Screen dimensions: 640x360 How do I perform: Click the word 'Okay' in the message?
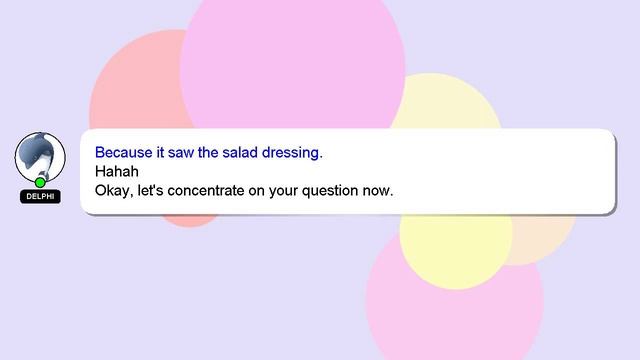(114, 191)
